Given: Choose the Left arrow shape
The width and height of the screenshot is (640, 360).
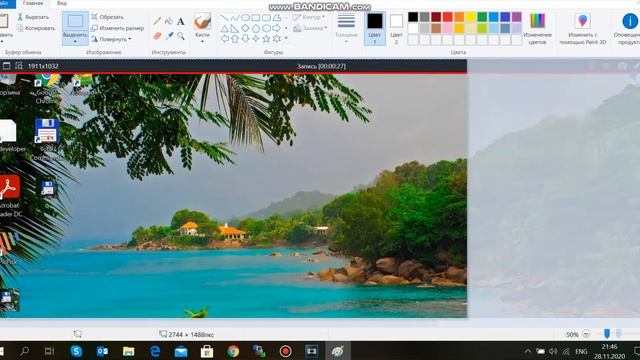Looking at the screenshot, I should coord(224,39).
